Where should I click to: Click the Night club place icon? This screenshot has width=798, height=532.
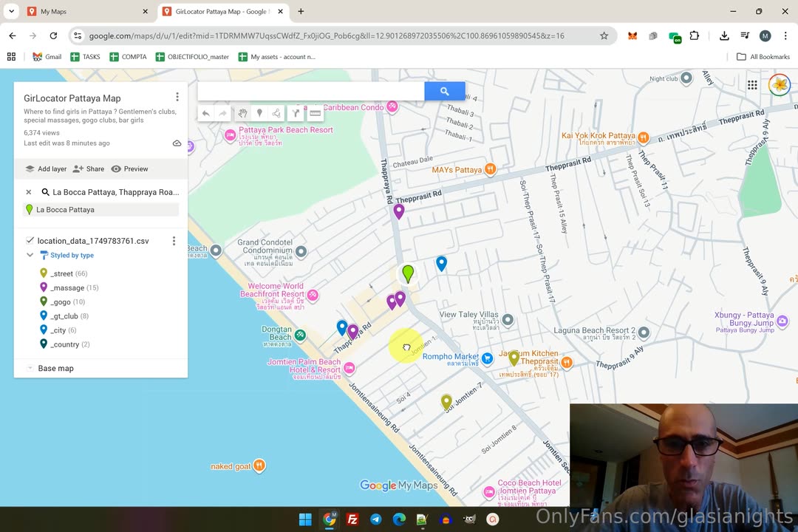click(x=686, y=78)
